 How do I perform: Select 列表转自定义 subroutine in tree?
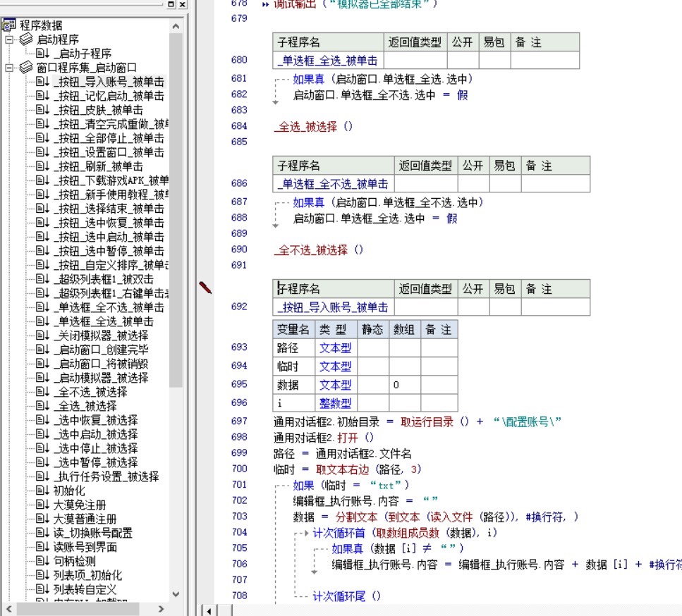pyautogui.click(x=85, y=589)
